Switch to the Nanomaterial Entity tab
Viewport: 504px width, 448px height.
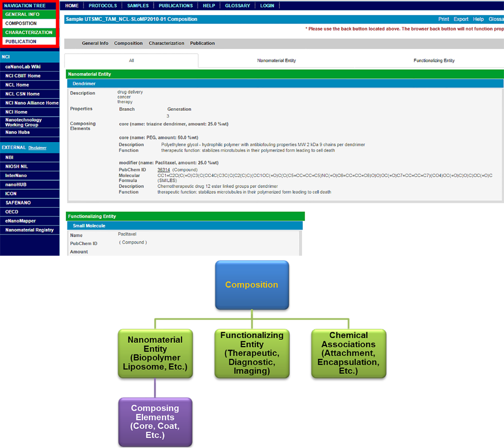(276, 60)
